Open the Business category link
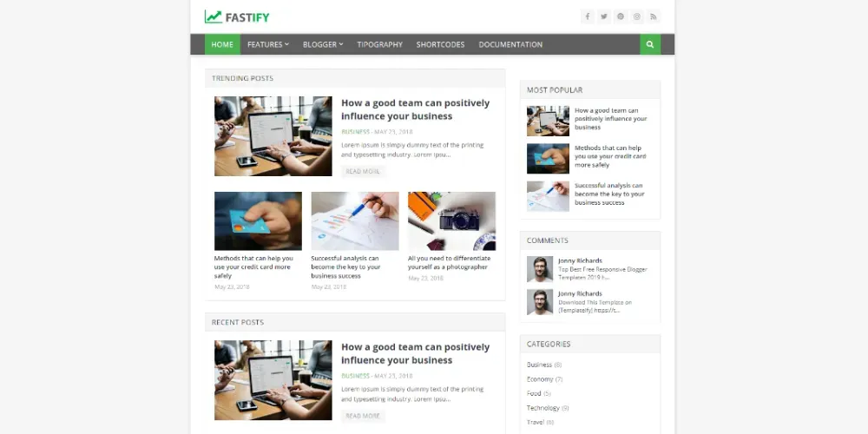This screenshot has height=434, width=868. pyautogui.click(x=539, y=365)
